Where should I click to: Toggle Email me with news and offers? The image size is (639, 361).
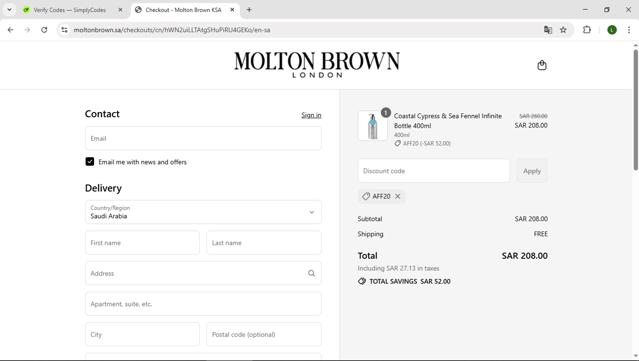click(x=90, y=162)
